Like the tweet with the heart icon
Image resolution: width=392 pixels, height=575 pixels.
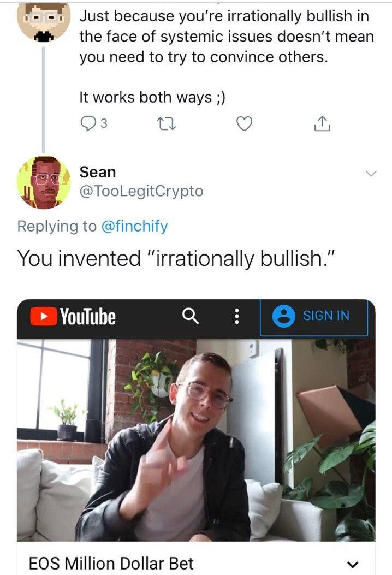[244, 123]
